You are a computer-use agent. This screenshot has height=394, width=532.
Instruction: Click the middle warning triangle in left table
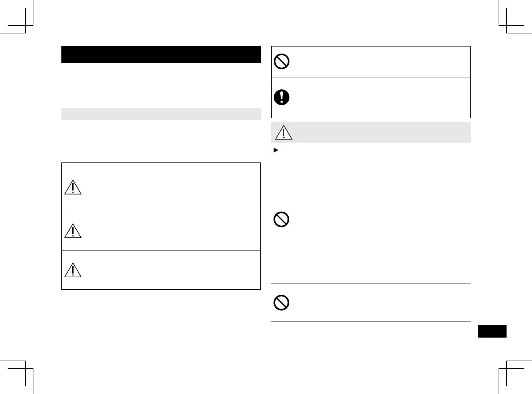(73, 230)
